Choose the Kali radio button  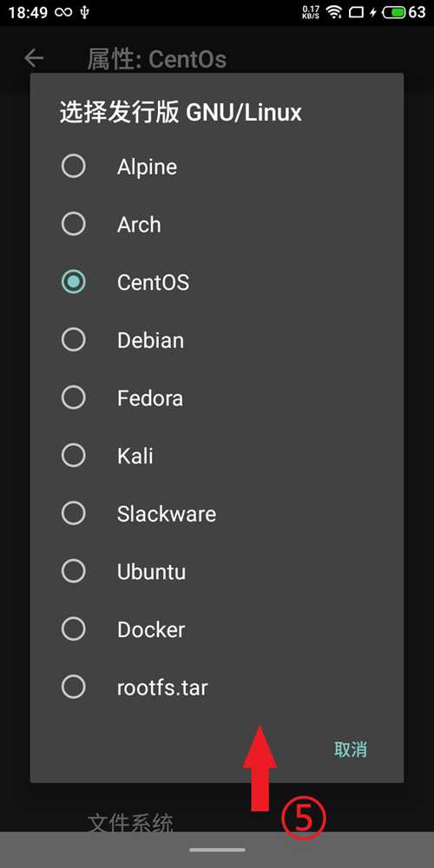tap(73, 456)
